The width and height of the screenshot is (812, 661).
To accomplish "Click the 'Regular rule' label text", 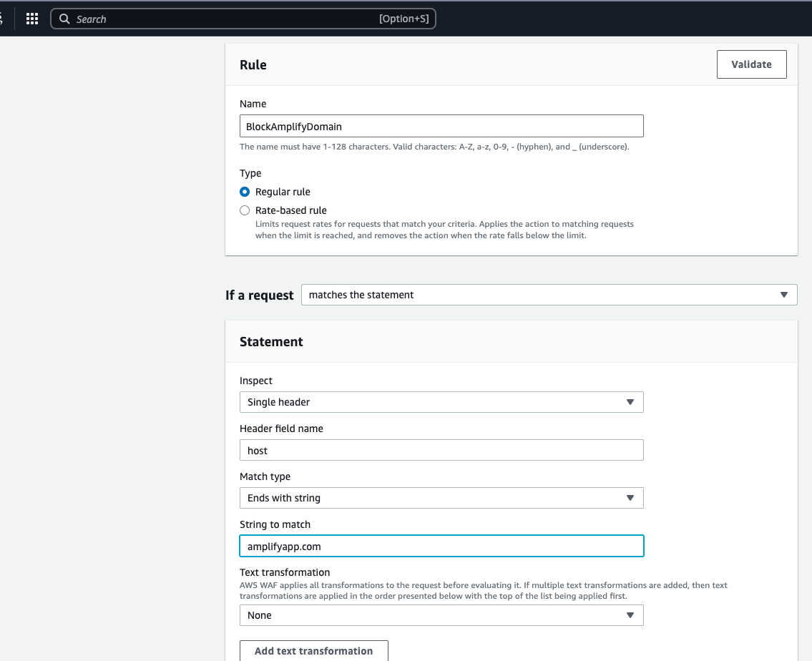I will pos(282,192).
